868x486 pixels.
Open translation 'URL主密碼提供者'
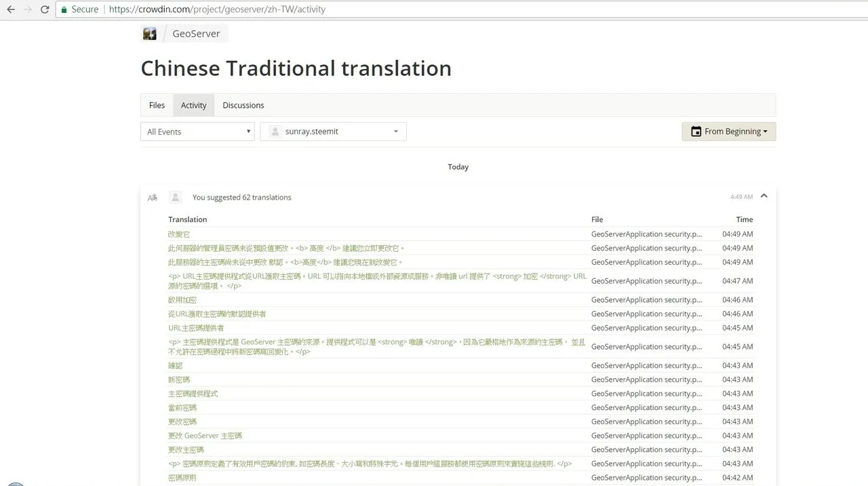pos(196,328)
